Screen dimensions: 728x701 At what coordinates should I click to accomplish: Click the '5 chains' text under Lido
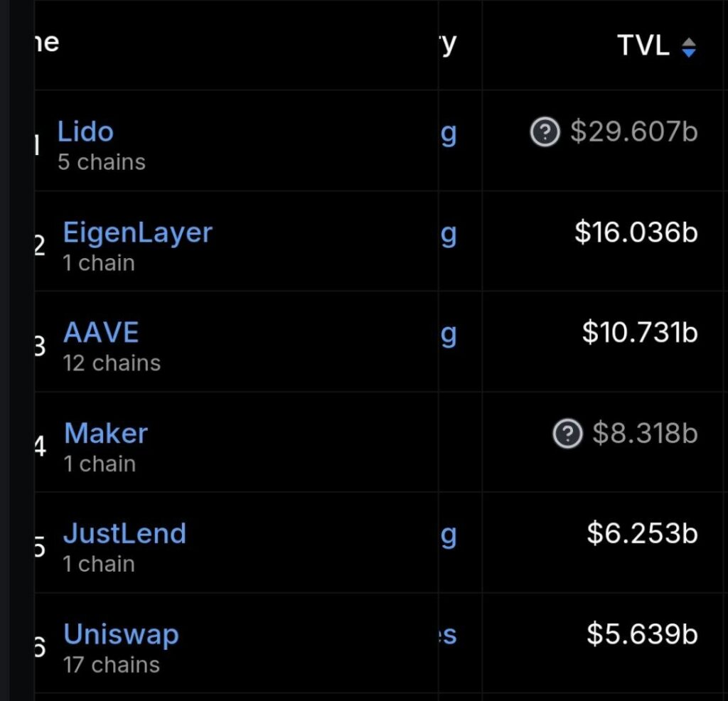click(101, 163)
